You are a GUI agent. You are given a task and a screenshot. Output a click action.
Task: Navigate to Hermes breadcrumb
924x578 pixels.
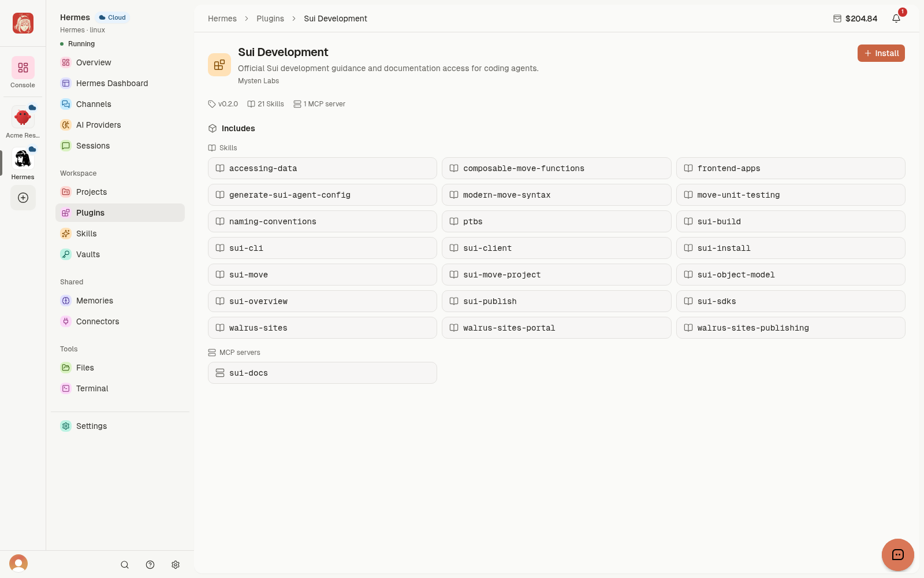pos(222,18)
